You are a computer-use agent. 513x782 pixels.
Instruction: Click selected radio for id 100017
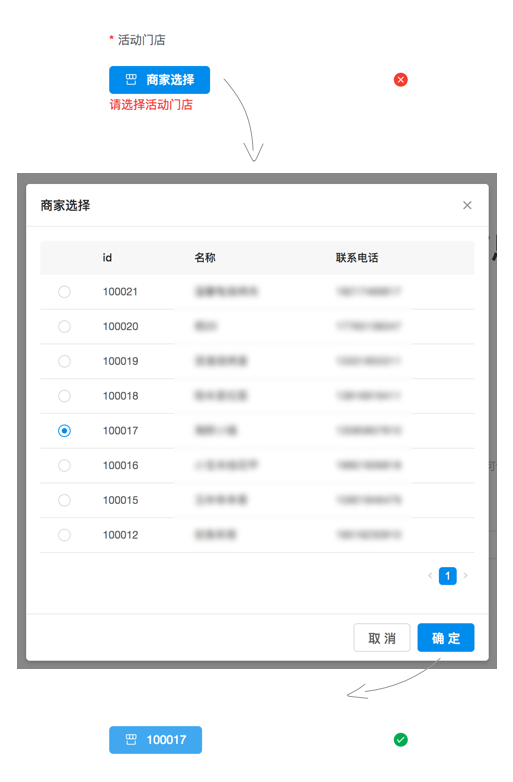(x=64, y=430)
